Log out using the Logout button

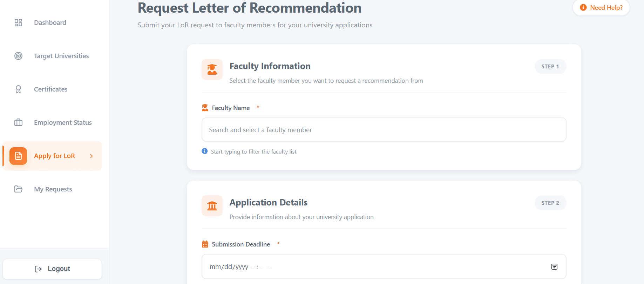pyautogui.click(x=52, y=269)
